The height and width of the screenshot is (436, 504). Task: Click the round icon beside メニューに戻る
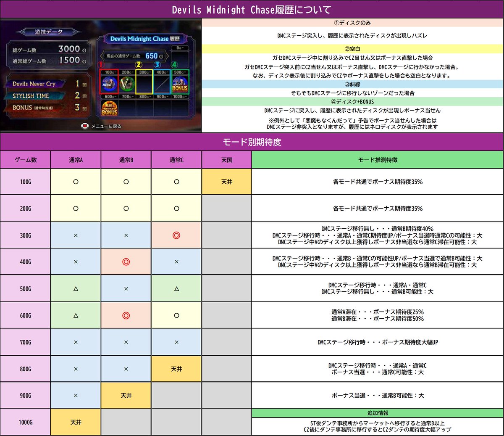tap(85, 126)
